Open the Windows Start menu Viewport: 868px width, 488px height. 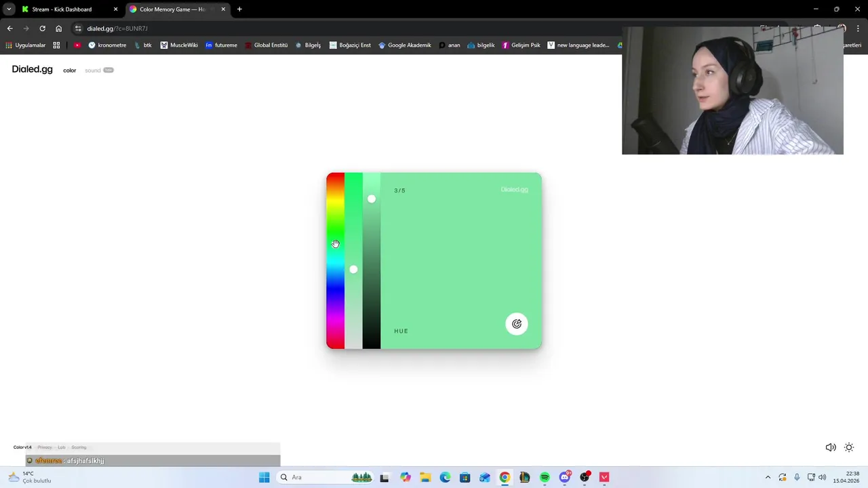(264, 477)
